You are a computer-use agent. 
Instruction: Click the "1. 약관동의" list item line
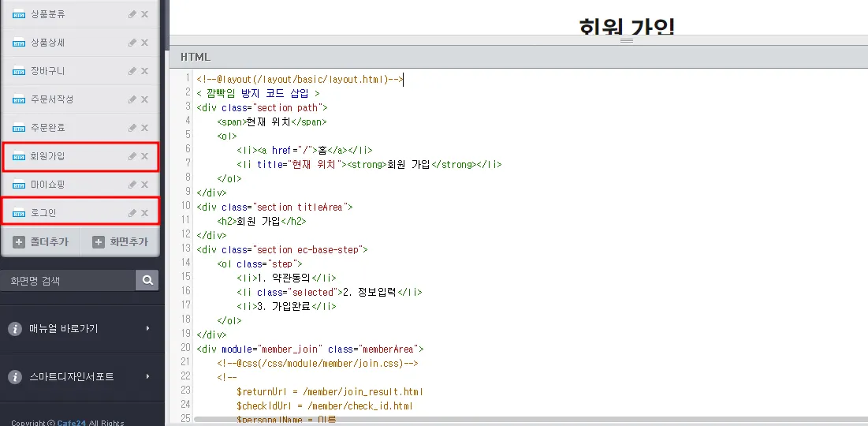pyautogui.click(x=286, y=278)
